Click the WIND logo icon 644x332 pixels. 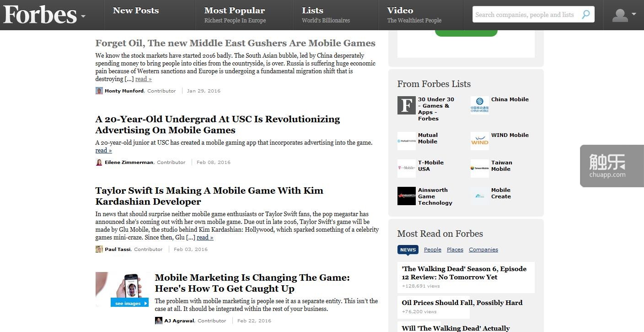tap(479, 141)
